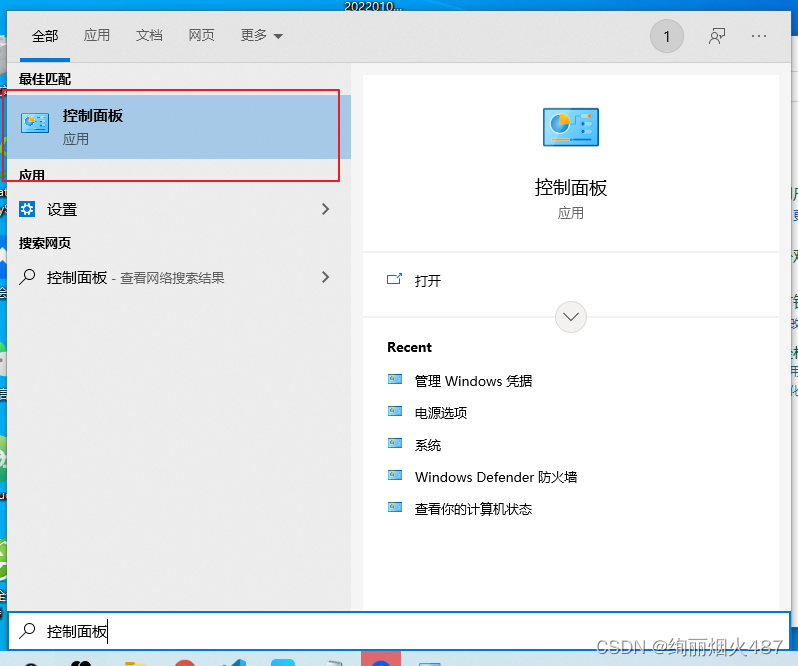Open the feedback person icon
This screenshot has height=666, width=798.
[x=717, y=36]
